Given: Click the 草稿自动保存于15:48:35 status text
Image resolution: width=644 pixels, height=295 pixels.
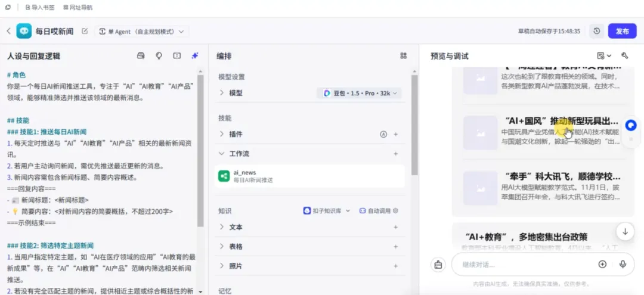Looking at the screenshot, I should (x=550, y=31).
